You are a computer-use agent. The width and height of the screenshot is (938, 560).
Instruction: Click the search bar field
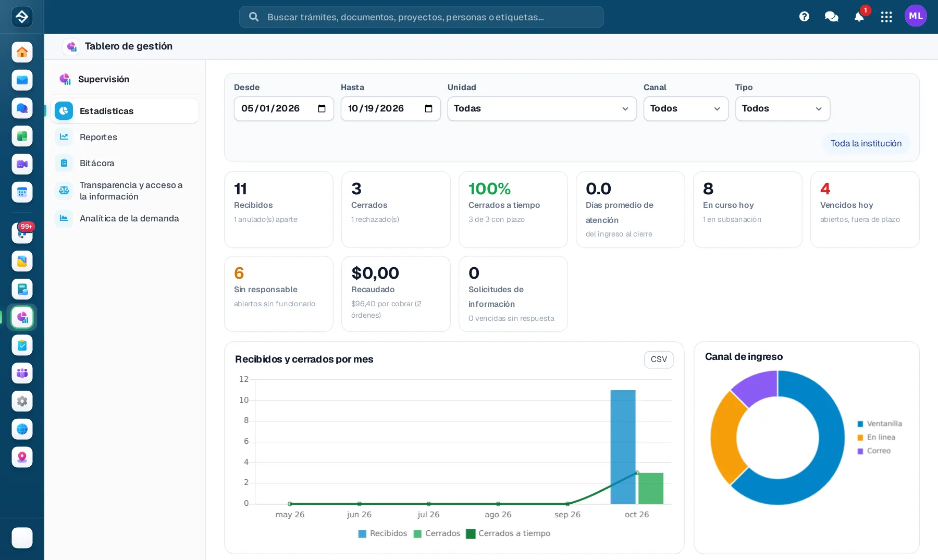(x=421, y=17)
